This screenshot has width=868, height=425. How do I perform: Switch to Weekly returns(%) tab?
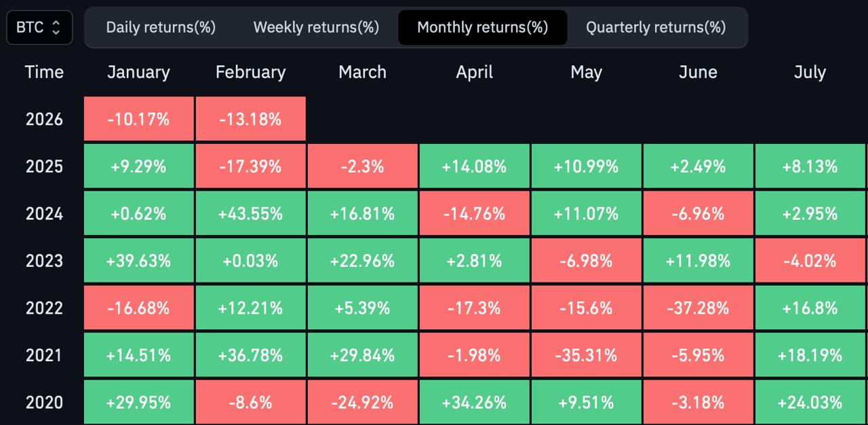[316, 28]
